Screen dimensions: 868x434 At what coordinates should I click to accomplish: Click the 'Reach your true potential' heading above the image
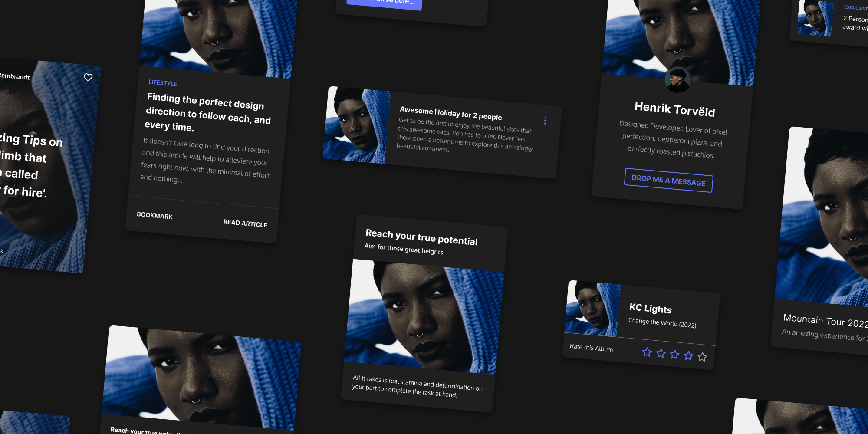tap(421, 237)
